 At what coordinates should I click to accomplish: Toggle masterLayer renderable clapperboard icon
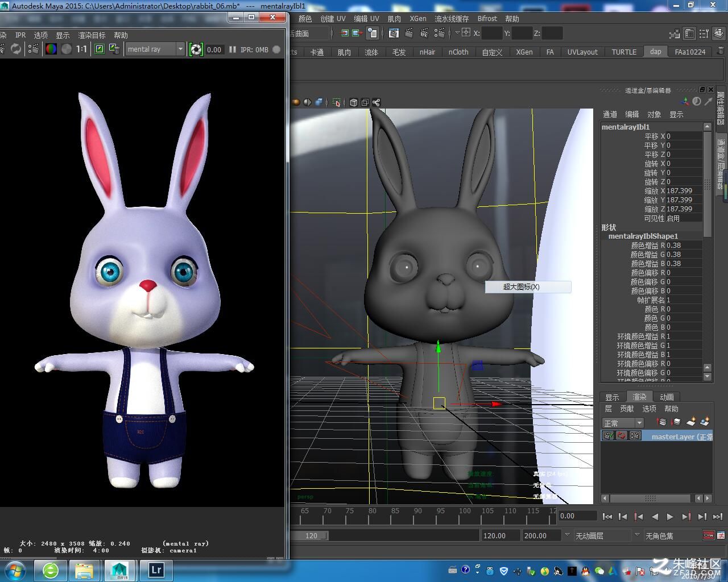tap(609, 436)
